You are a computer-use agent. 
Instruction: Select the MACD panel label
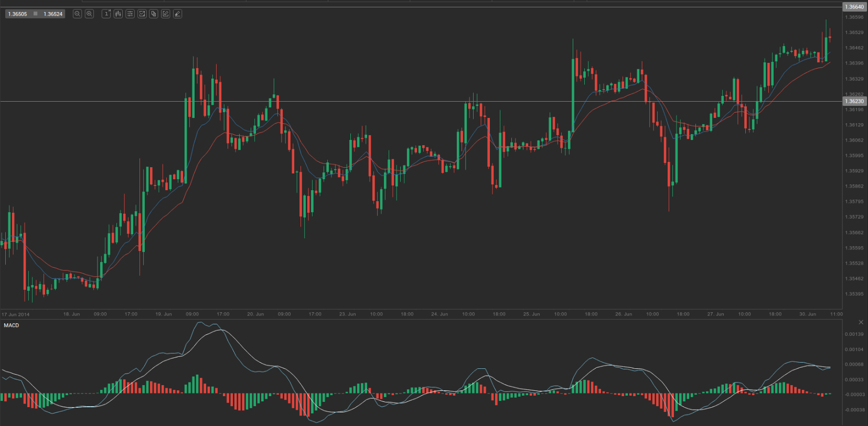click(12, 325)
